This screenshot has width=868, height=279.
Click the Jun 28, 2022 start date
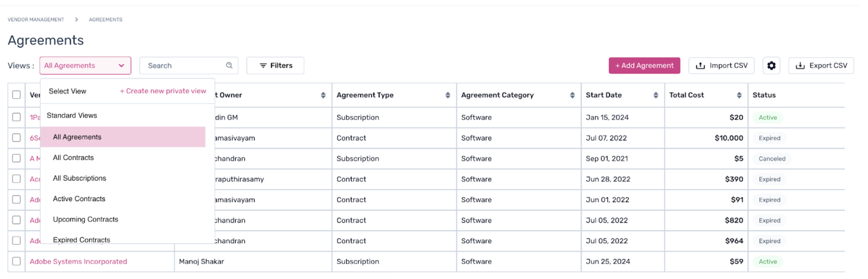pos(608,179)
